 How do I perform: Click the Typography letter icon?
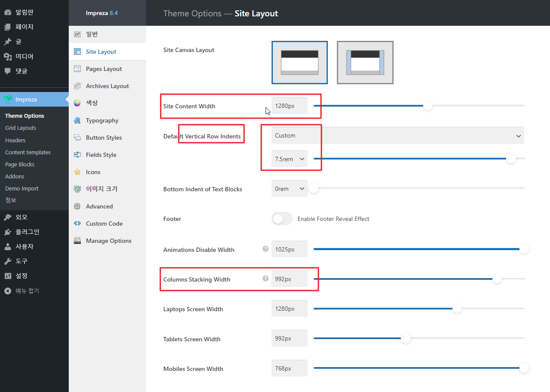click(x=77, y=120)
